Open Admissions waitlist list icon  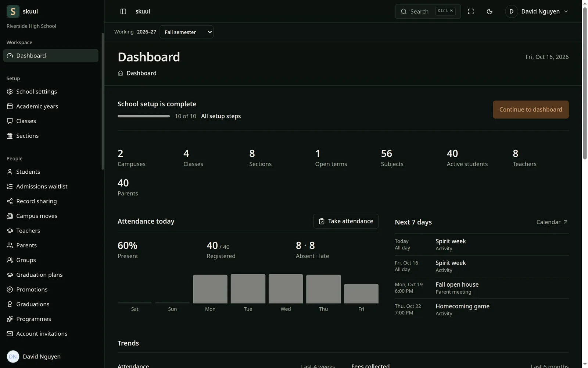(10, 187)
